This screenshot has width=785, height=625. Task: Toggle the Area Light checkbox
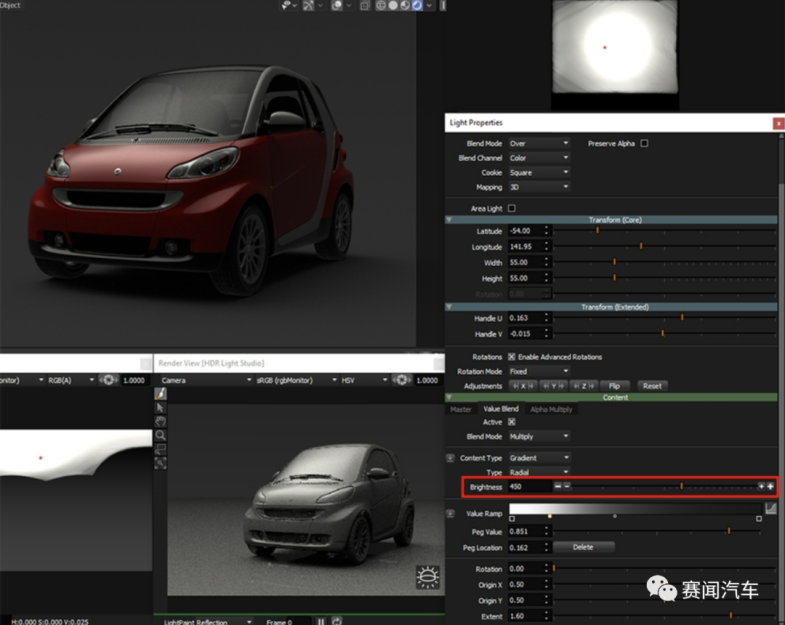pyautogui.click(x=512, y=208)
